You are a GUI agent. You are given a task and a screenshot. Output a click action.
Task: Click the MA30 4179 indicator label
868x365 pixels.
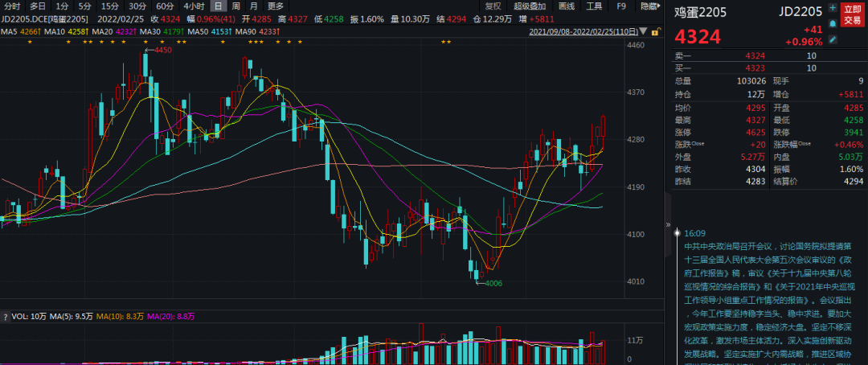coord(161,32)
